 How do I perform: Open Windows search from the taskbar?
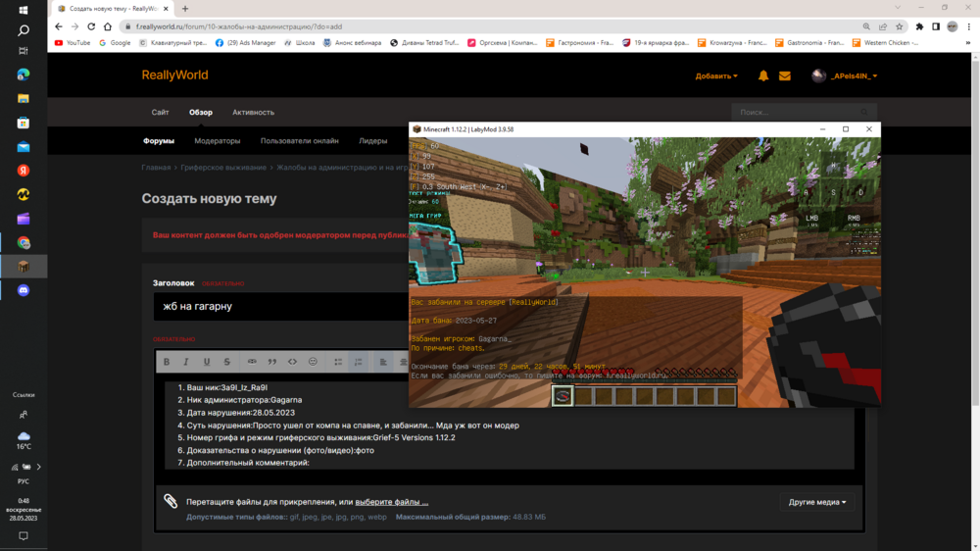[24, 30]
